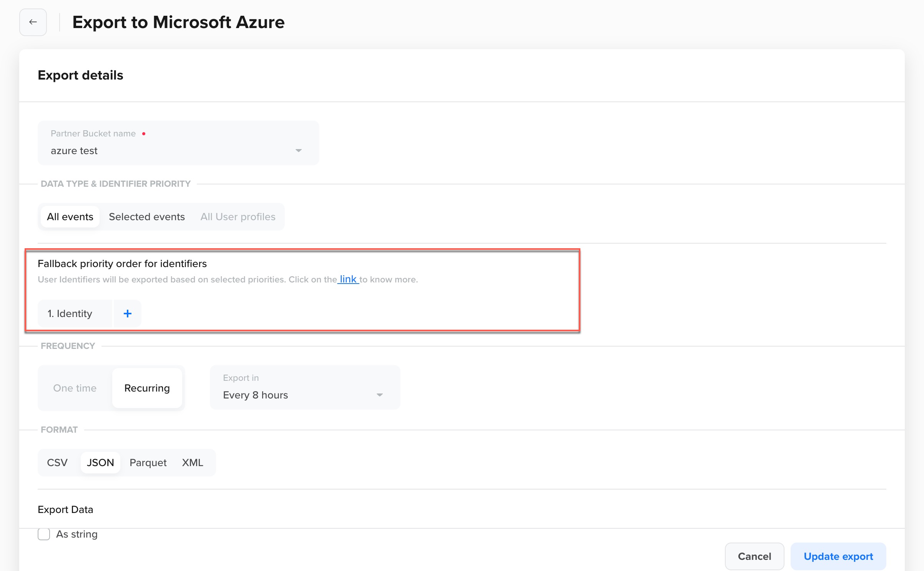Toggle the Selected events tab
Viewport: 924px width, 571px height.
tap(146, 216)
